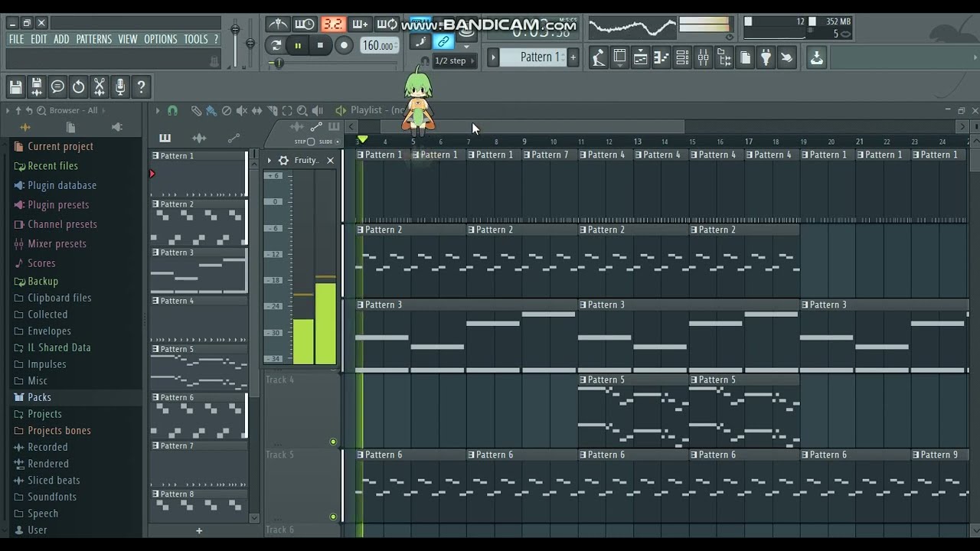Select the playlist slip tool
Viewport: 980px width, 551px height.
pos(257,111)
